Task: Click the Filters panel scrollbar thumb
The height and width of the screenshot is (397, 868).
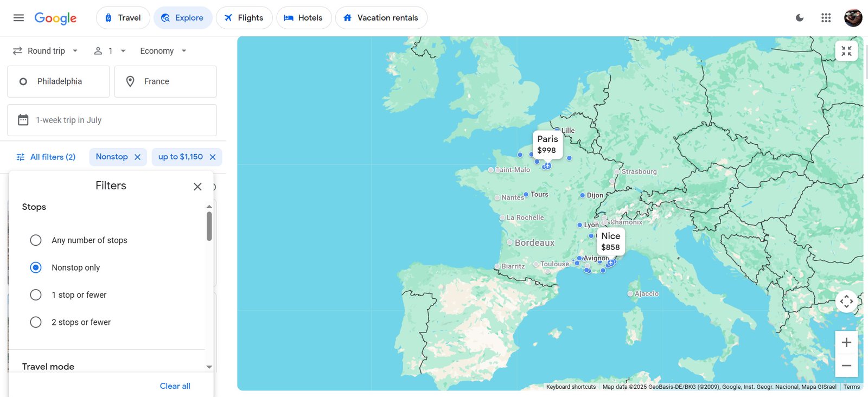Action: (x=209, y=226)
